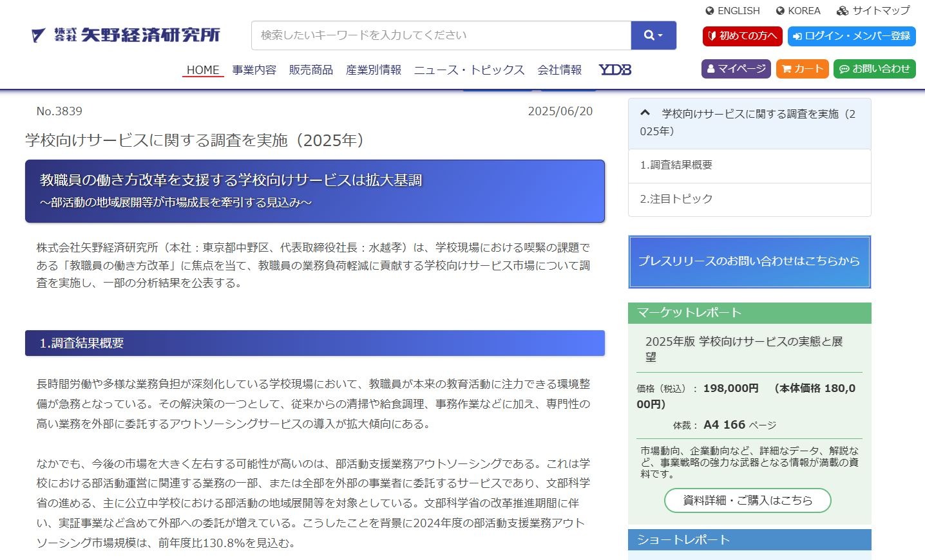This screenshot has width=925, height=560.
Task: Open 産業別情報 navigation menu item
Action: point(374,70)
